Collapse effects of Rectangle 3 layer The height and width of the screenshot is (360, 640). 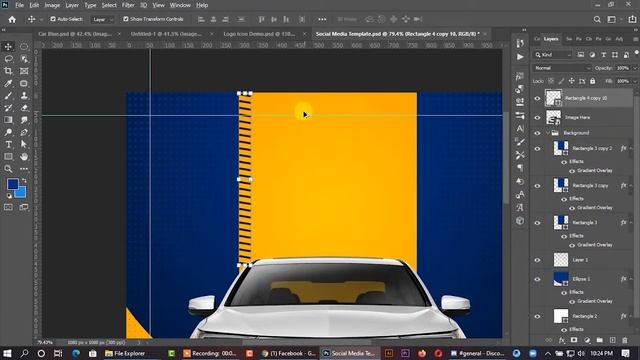coord(631,223)
